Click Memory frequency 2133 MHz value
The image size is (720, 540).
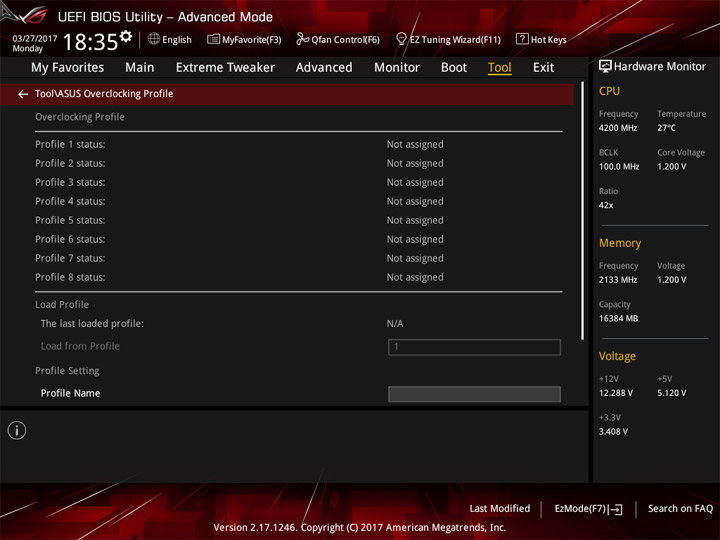click(618, 280)
